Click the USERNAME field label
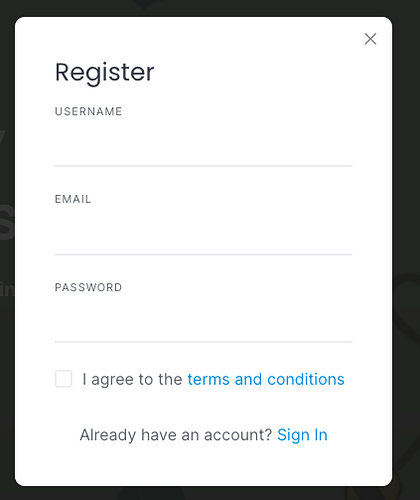The height and width of the screenshot is (500, 420). (x=88, y=111)
